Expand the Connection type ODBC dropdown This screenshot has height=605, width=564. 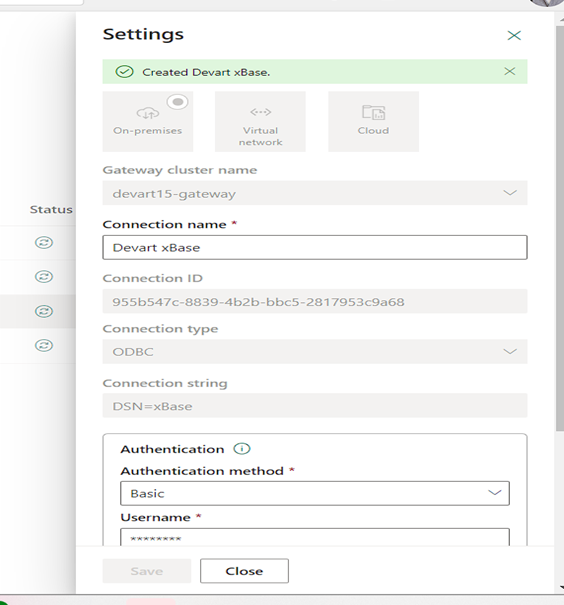[x=315, y=352]
